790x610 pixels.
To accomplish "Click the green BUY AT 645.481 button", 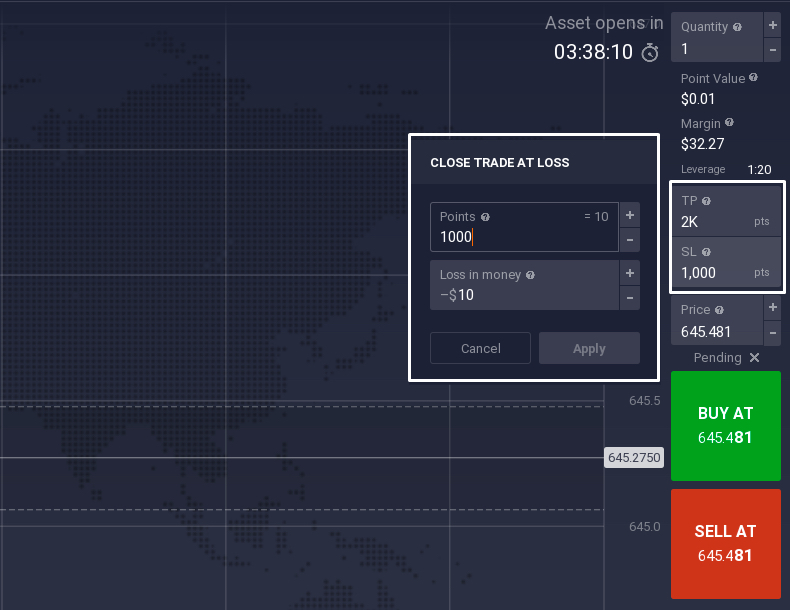I will pos(725,426).
